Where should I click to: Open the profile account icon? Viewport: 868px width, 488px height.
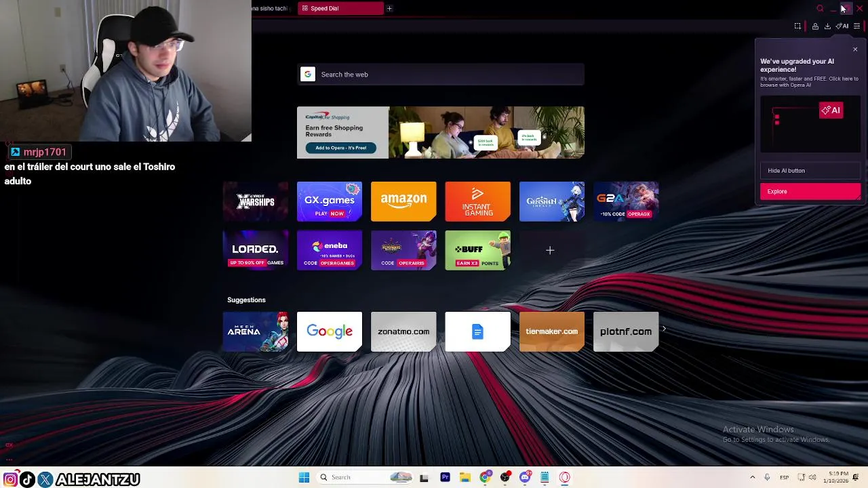pyautogui.click(x=815, y=26)
